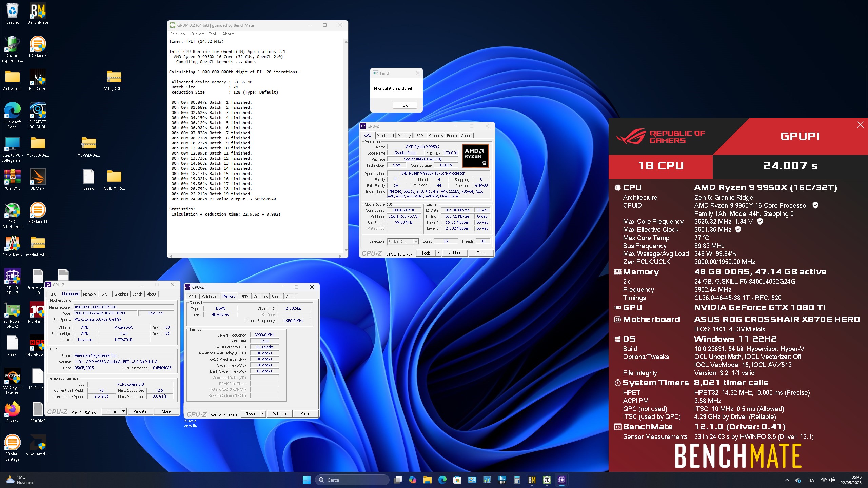This screenshot has height=488, width=868.
Task: Expand the Tools arrow in the CPU-Z Memory window
Action: click(x=263, y=414)
